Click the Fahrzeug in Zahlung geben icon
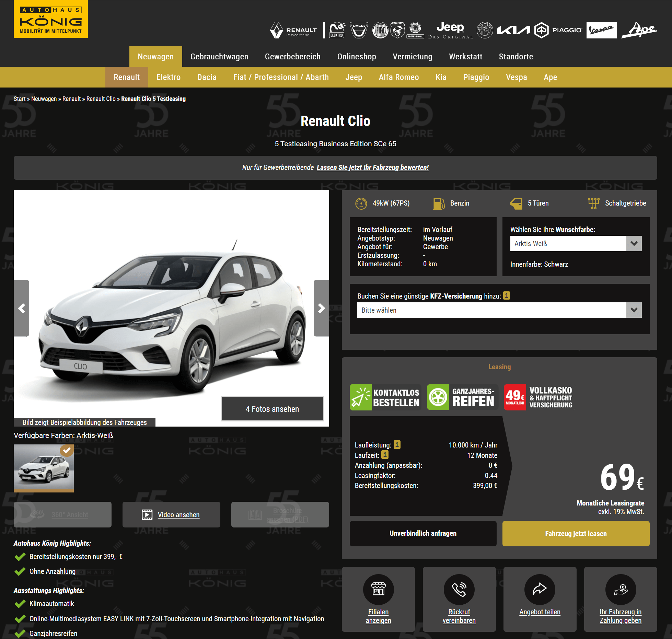The width and height of the screenshot is (672, 639). coord(621,589)
